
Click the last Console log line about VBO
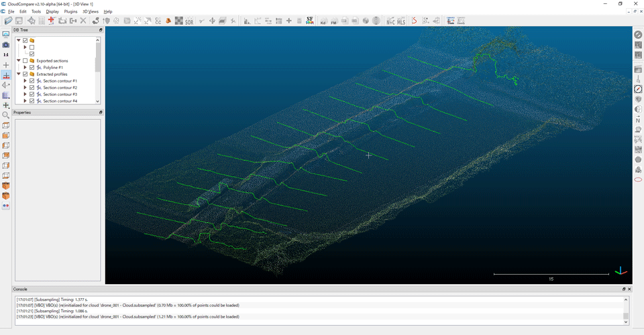click(127, 316)
